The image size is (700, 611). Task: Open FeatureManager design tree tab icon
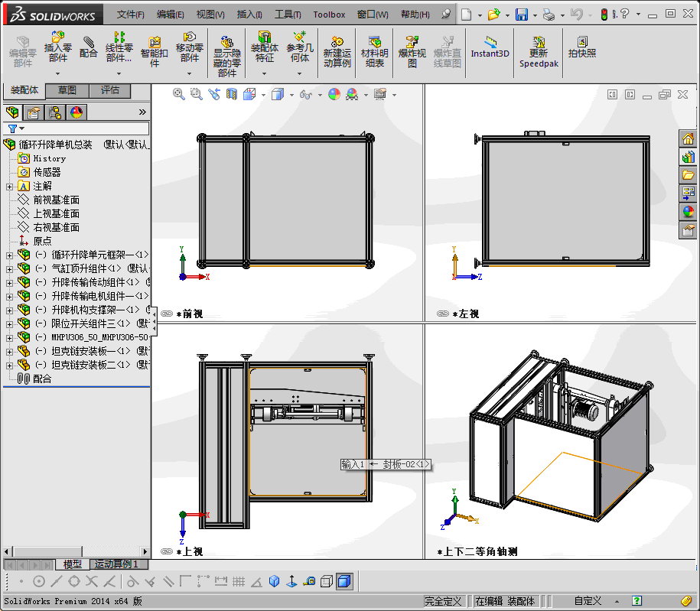pyautogui.click(x=12, y=112)
